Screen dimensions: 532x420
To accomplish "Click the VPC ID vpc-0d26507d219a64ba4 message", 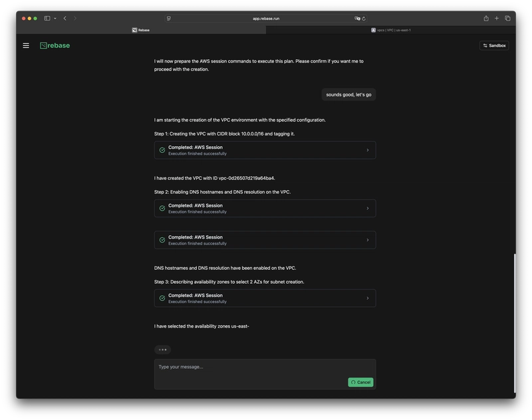I will [214, 178].
